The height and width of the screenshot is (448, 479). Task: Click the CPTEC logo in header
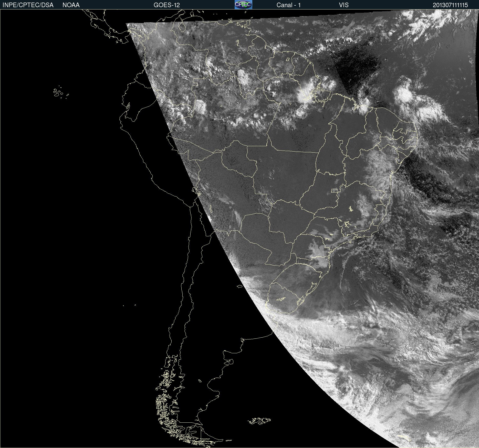pos(243,5)
